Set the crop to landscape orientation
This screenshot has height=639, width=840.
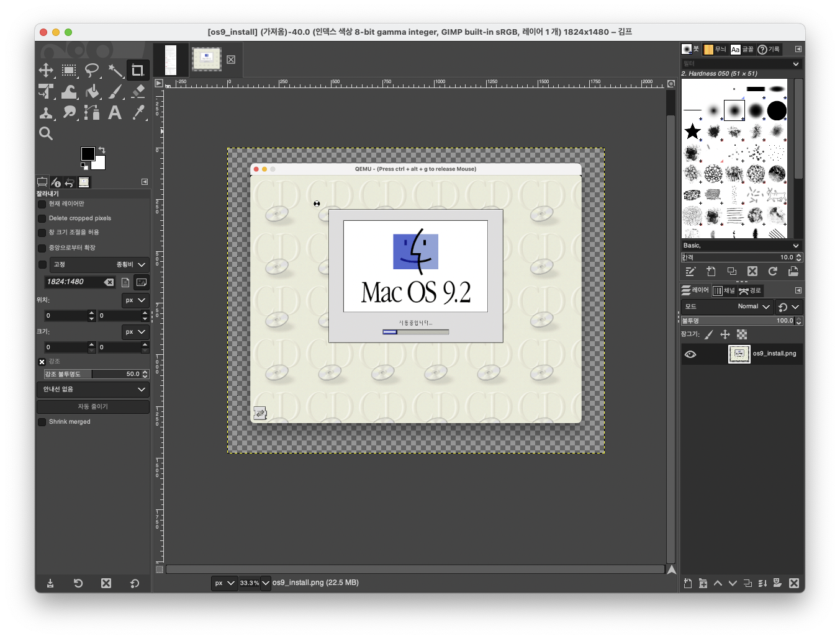[x=142, y=282]
